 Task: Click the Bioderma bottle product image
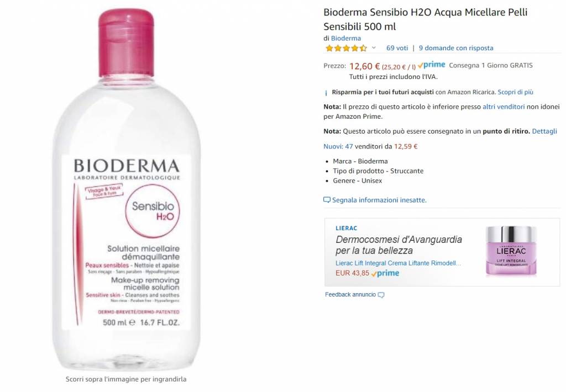126,190
